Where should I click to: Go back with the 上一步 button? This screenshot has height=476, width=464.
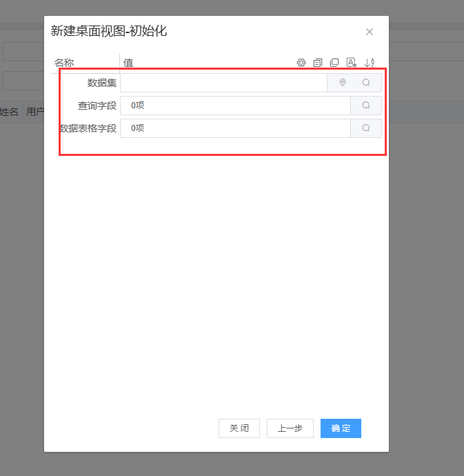[290, 428]
